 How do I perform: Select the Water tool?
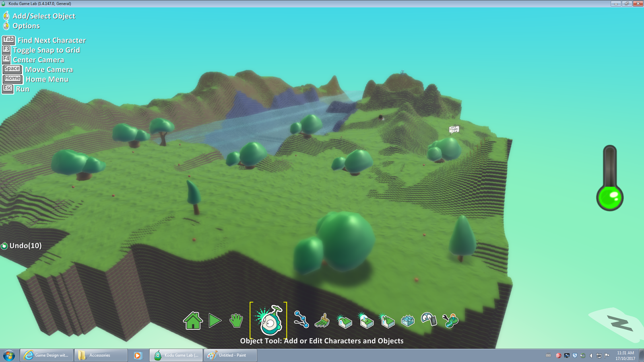[408, 321]
